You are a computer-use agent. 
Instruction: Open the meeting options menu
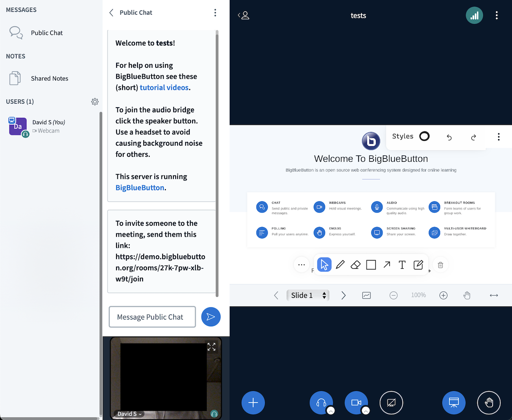497,15
